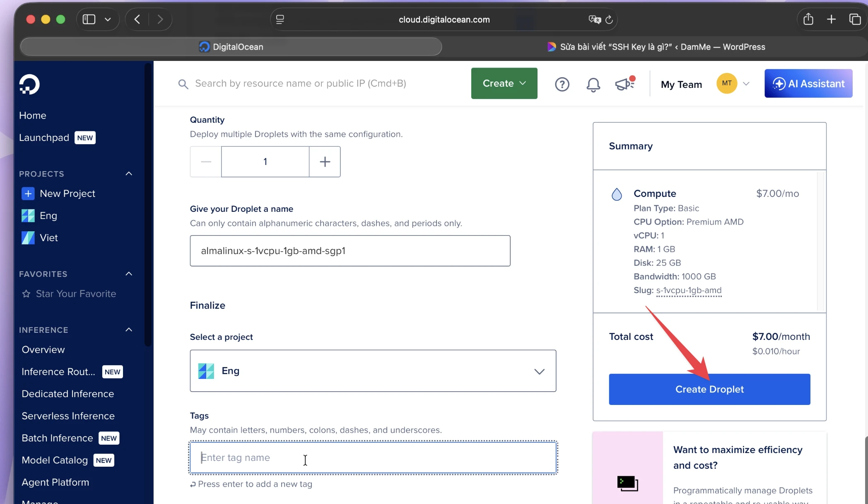Click the star icon beside Star Your Favorite

click(27, 294)
